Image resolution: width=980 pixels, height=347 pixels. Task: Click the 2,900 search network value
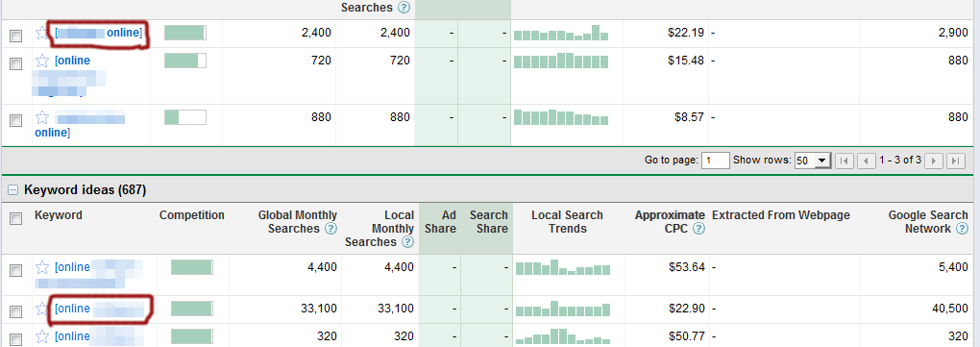point(954,33)
